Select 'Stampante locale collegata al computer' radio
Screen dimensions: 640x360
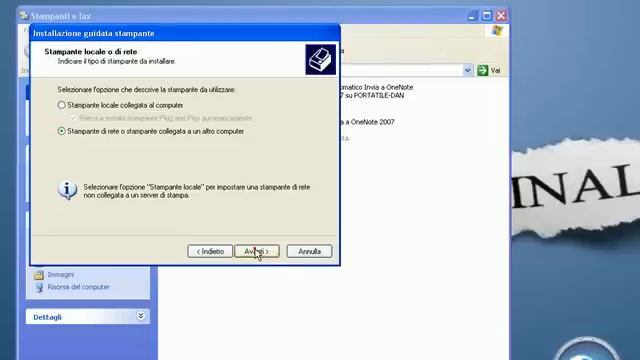pos(61,105)
